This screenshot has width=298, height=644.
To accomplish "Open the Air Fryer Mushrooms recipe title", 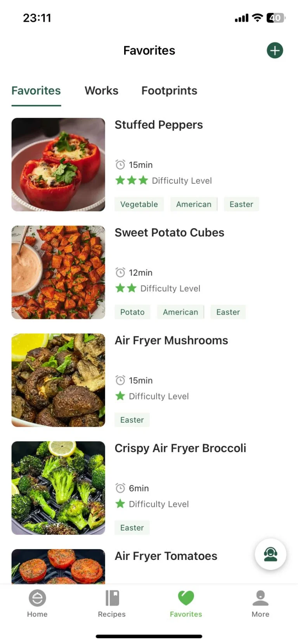I will coord(171,340).
